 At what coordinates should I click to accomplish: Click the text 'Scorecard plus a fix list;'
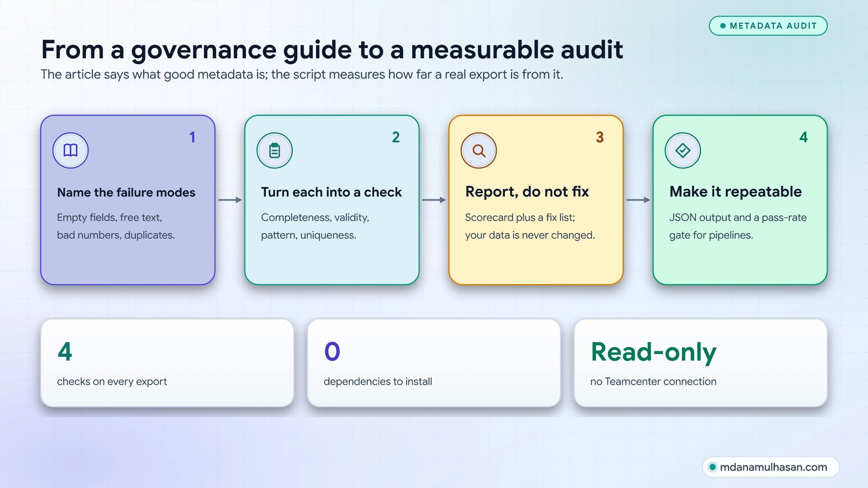point(520,217)
